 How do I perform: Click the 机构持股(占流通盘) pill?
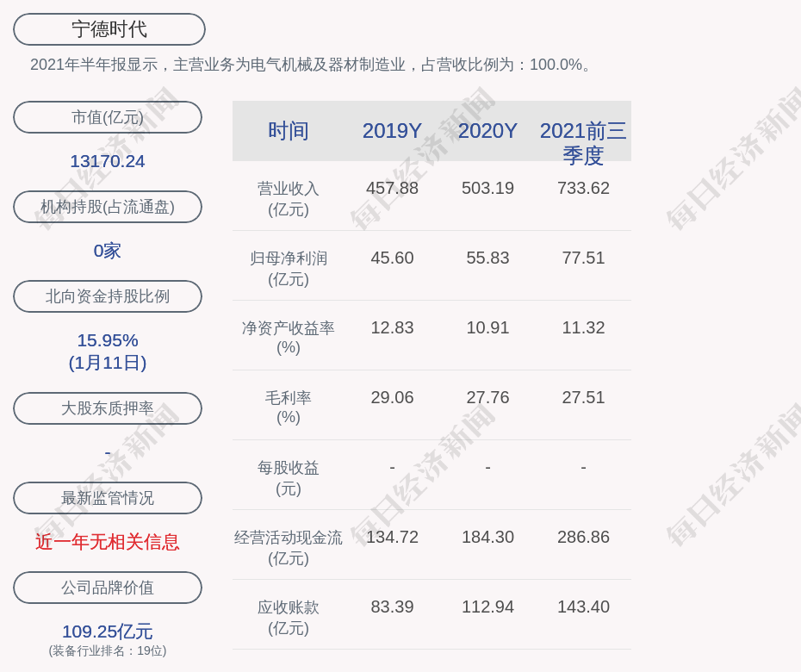click(x=108, y=207)
